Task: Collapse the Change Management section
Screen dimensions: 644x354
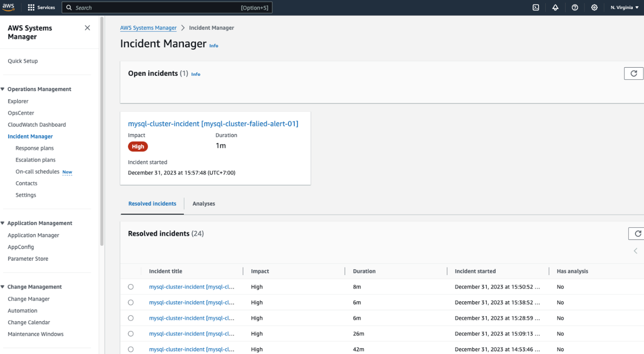Action: click(x=3, y=286)
